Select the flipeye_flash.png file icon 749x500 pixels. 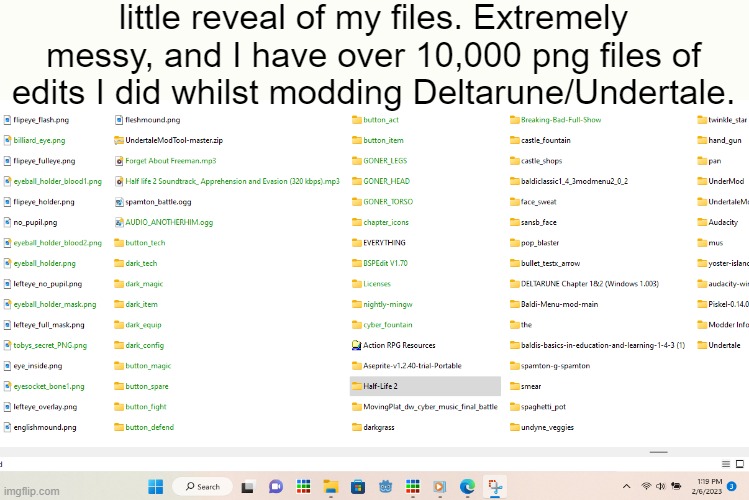(x=7, y=119)
